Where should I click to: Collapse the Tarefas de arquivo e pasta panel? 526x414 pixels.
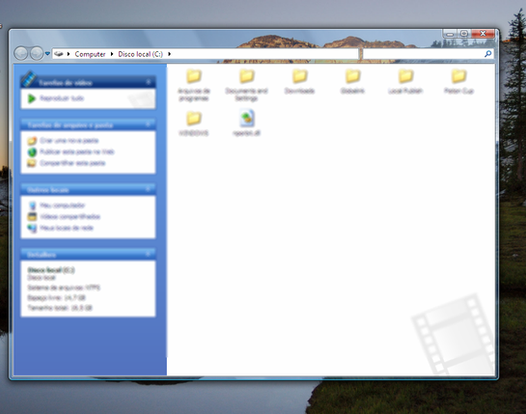point(148,124)
